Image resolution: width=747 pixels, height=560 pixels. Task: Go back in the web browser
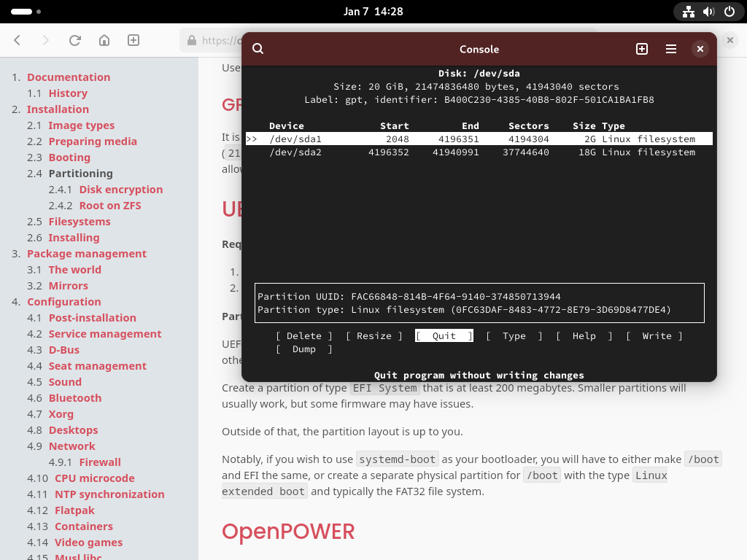18,40
